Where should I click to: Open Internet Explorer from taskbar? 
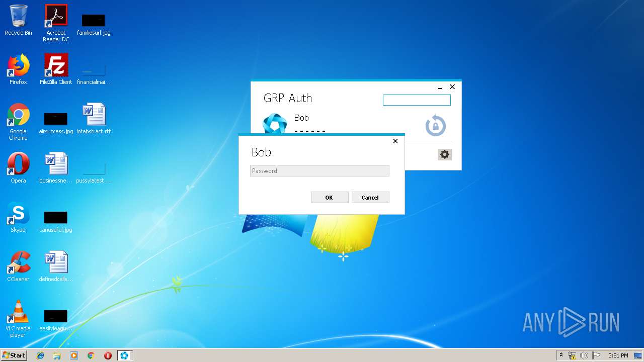(40, 355)
